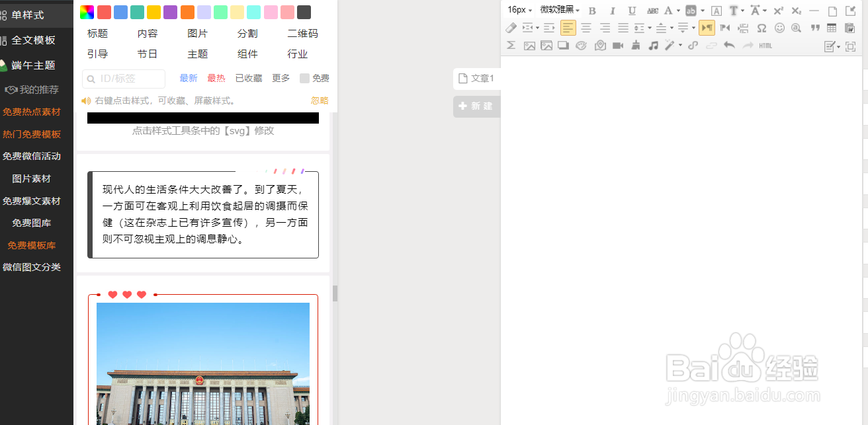The image size is (868, 425).
Task: Apply superscript formatting
Action: tap(778, 11)
